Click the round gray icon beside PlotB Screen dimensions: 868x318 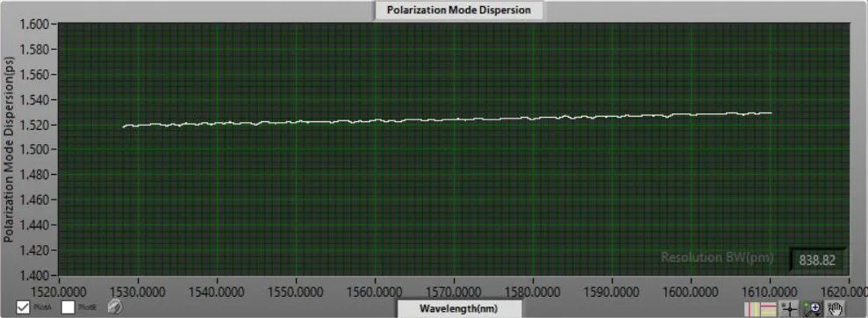coord(115,307)
